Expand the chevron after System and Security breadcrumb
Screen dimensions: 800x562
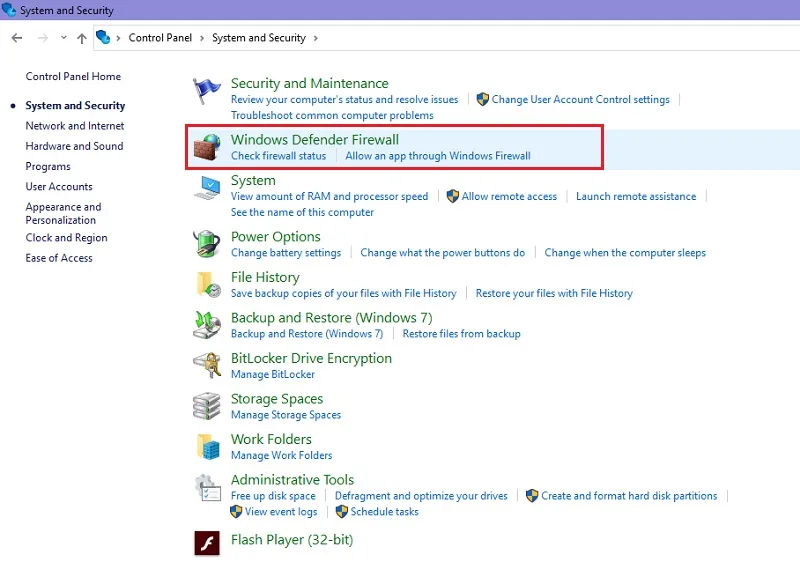coord(316,38)
